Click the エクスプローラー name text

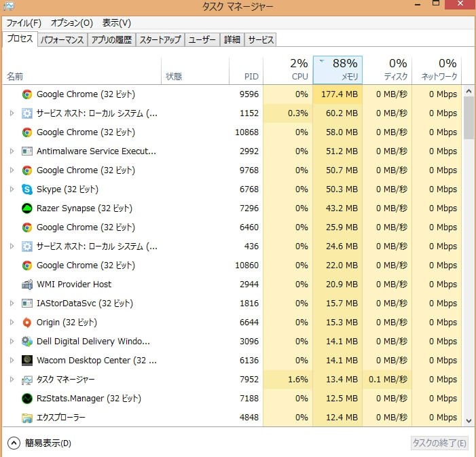60,418
